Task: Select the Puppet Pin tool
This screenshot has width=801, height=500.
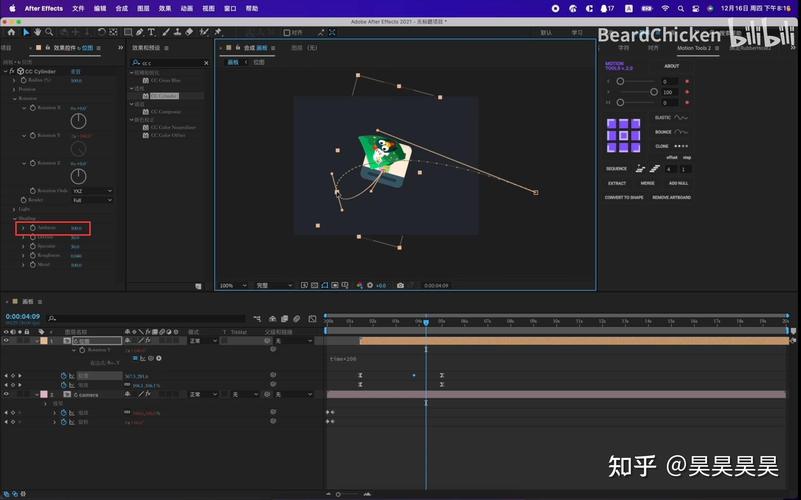Action: click(218, 32)
